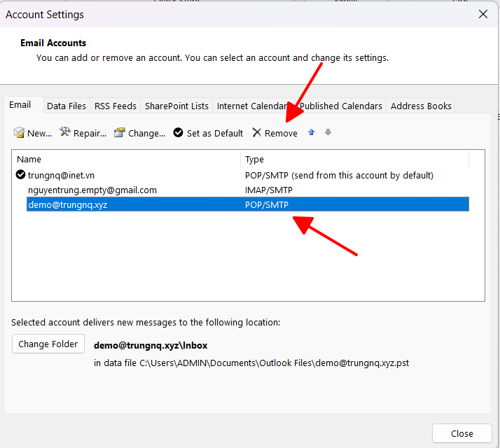Click the default POP/SMTP type of trungnq@inet.vn

pos(339,176)
